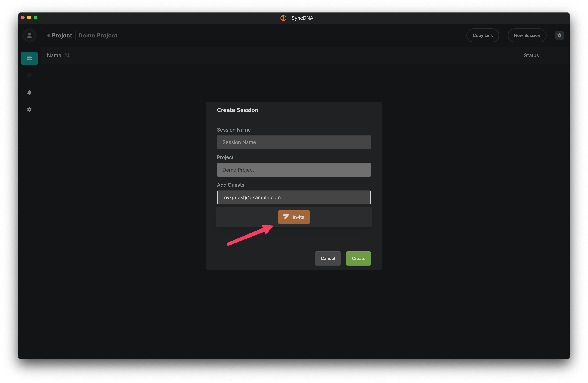Click the SyncDNA logo in title bar
The height and width of the screenshot is (383, 588).
point(283,18)
